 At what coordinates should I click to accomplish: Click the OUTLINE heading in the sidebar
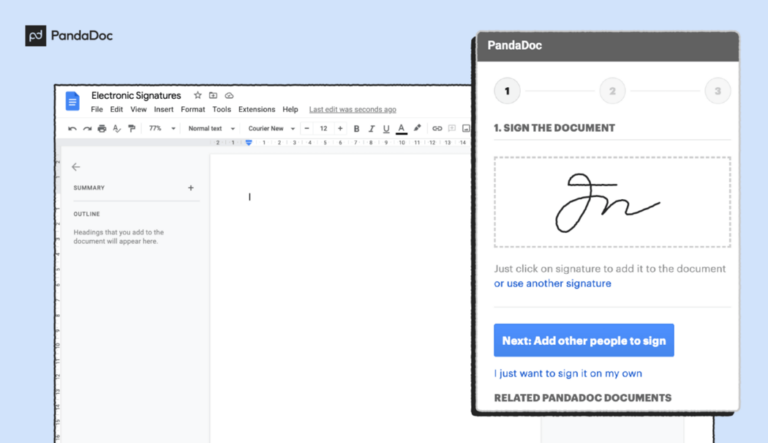coord(87,214)
